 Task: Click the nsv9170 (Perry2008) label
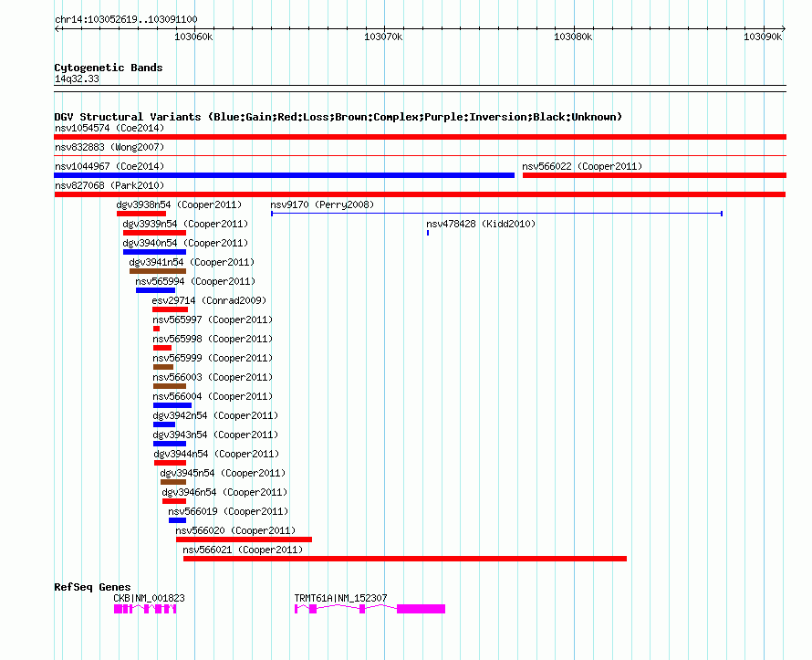[x=322, y=204]
